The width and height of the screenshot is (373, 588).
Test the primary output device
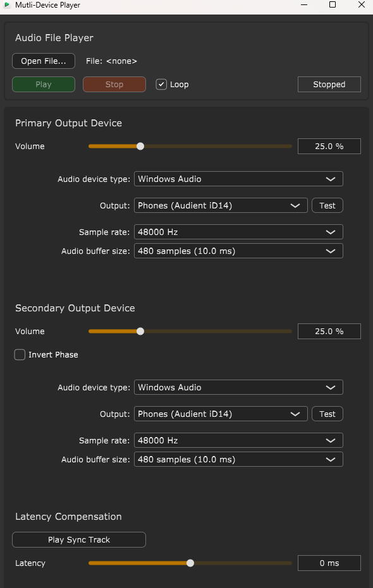pos(327,205)
